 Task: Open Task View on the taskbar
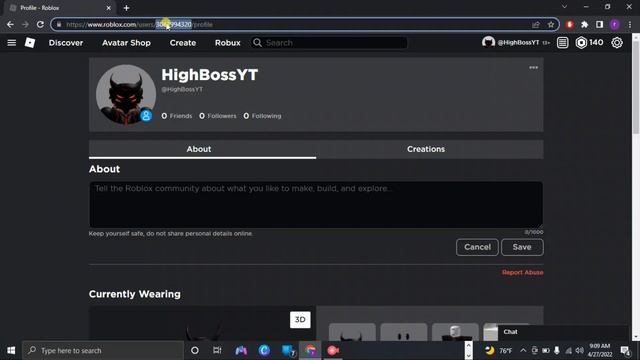tap(217, 350)
